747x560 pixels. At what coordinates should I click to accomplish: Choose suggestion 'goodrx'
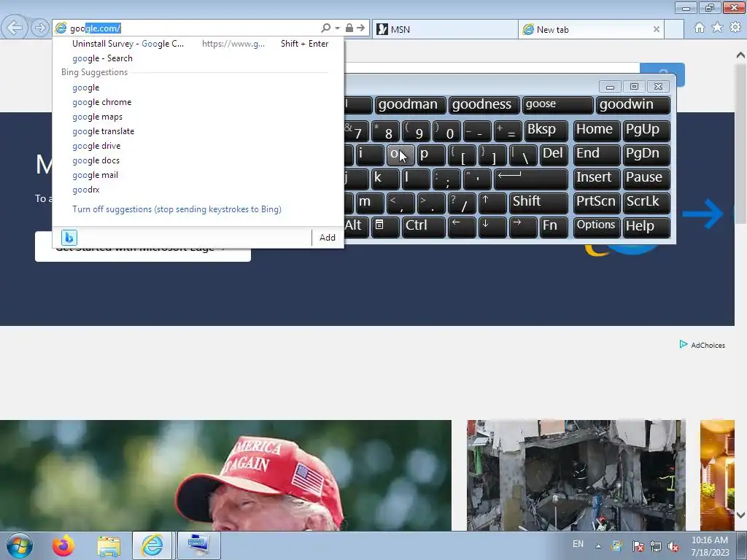coord(198,190)
